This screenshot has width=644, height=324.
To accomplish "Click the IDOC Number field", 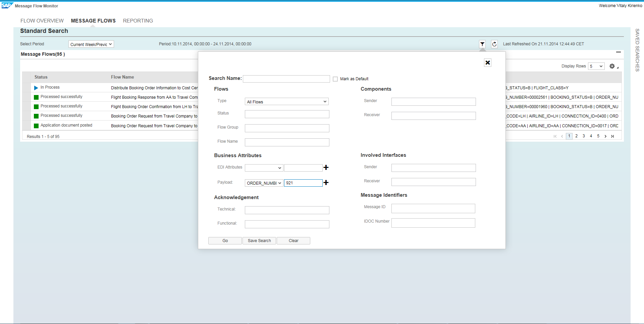I will pos(433,223).
